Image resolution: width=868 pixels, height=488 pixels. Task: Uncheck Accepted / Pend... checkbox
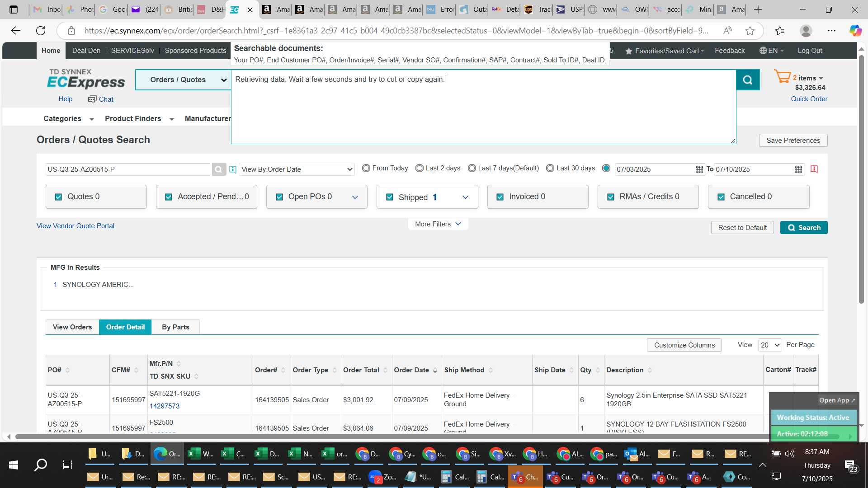click(x=169, y=197)
